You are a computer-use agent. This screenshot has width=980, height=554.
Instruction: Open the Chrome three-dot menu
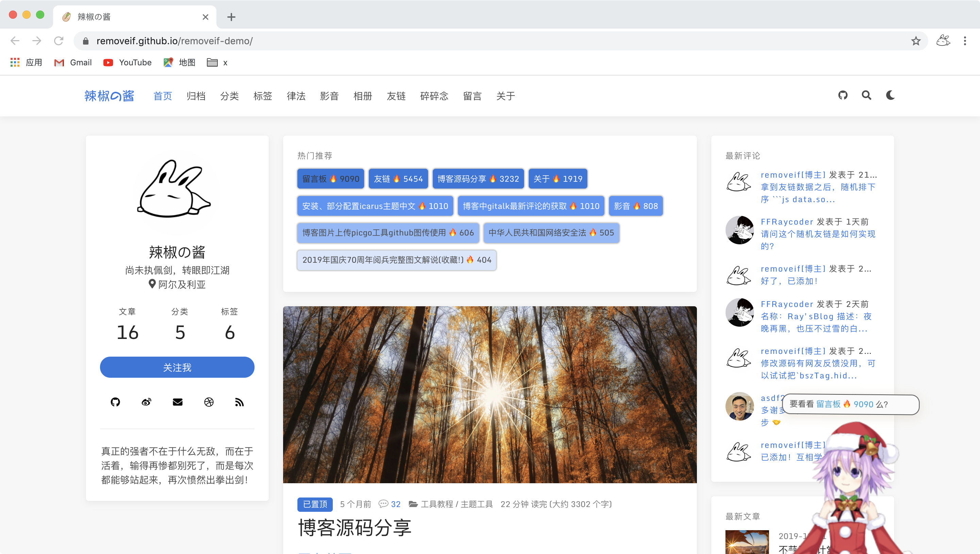coord(965,41)
